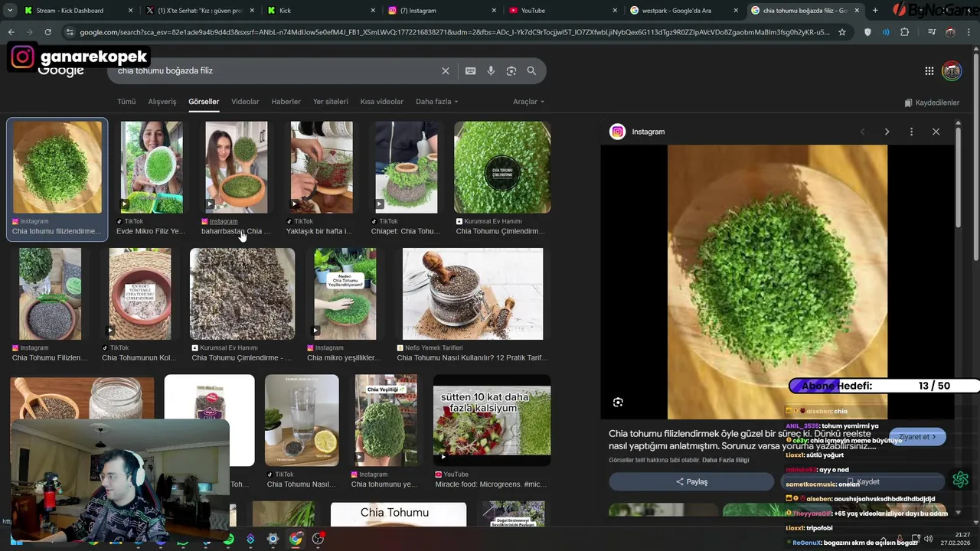The width and height of the screenshot is (980, 551).
Task: Click the Ziyaret et button
Action: 917,437
